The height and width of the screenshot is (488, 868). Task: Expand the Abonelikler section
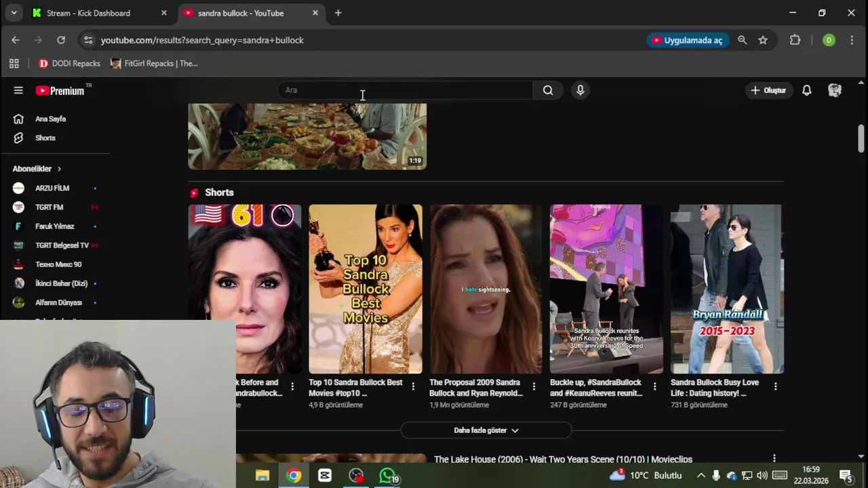tap(37, 169)
